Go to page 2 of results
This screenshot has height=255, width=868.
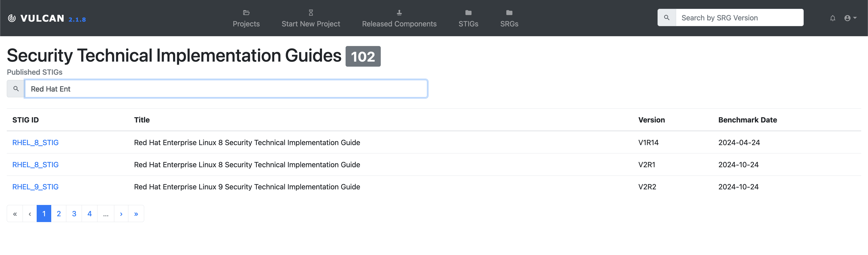pos(59,214)
